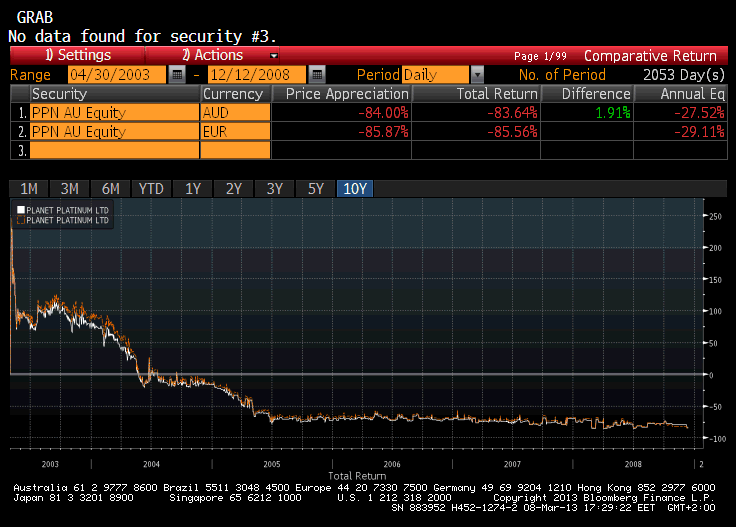The height and width of the screenshot is (527, 736).
Task: Edit the end date field 12/12/2008
Action: (x=257, y=75)
